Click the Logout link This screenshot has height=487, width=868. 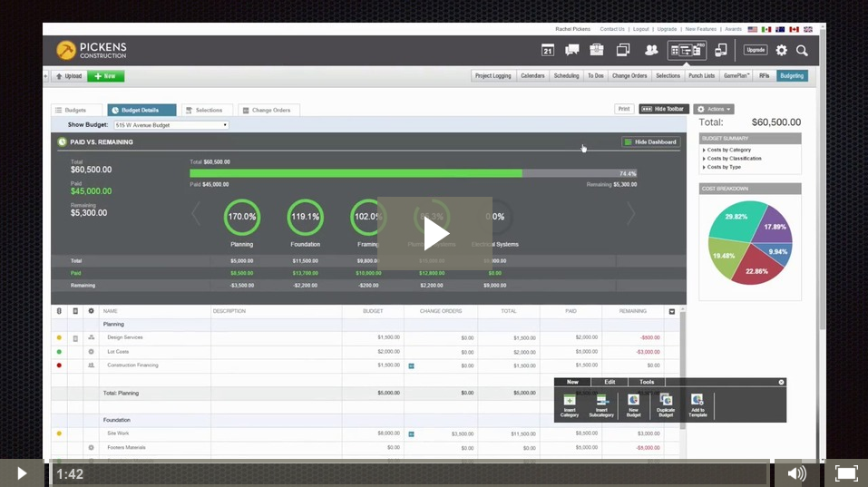pyautogui.click(x=640, y=29)
